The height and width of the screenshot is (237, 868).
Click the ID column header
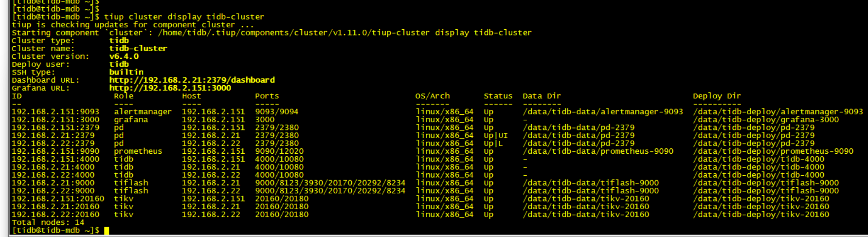17,96
